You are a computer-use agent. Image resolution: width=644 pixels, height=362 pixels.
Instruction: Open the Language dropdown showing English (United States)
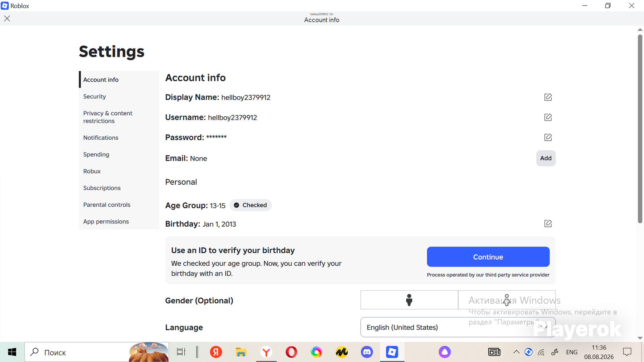tap(458, 327)
